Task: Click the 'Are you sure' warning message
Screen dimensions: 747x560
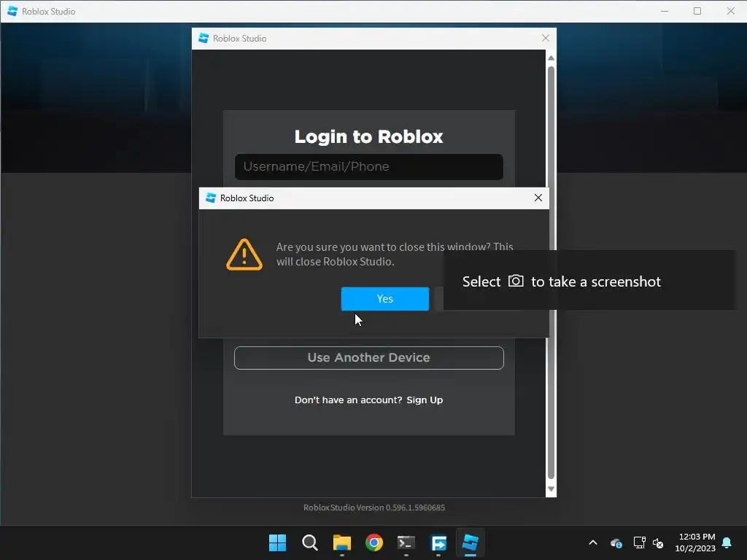Action: click(x=395, y=254)
